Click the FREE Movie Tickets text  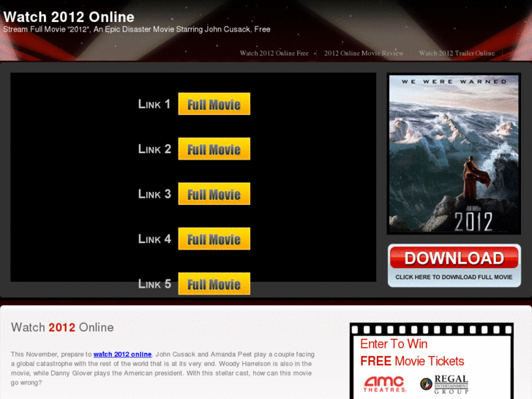pos(412,361)
